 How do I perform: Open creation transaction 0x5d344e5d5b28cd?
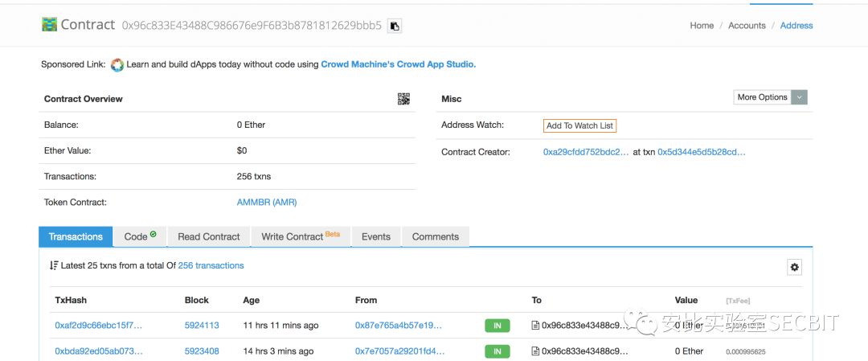coord(702,152)
